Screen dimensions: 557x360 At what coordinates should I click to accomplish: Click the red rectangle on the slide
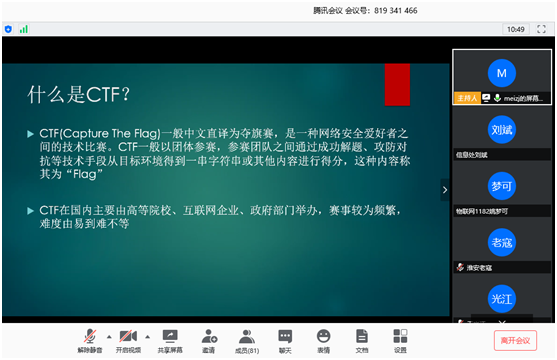click(x=397, y=85)
